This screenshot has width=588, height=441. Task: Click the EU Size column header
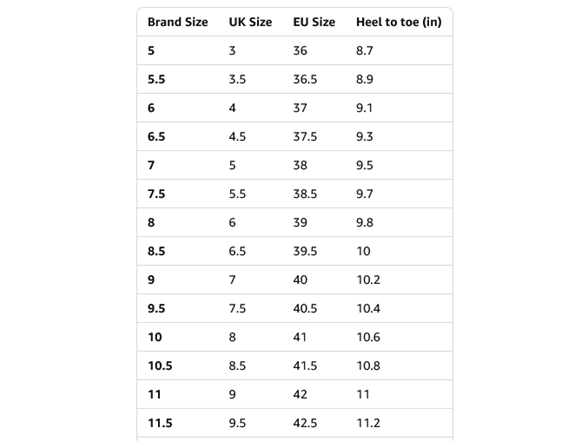pos(314,22)
